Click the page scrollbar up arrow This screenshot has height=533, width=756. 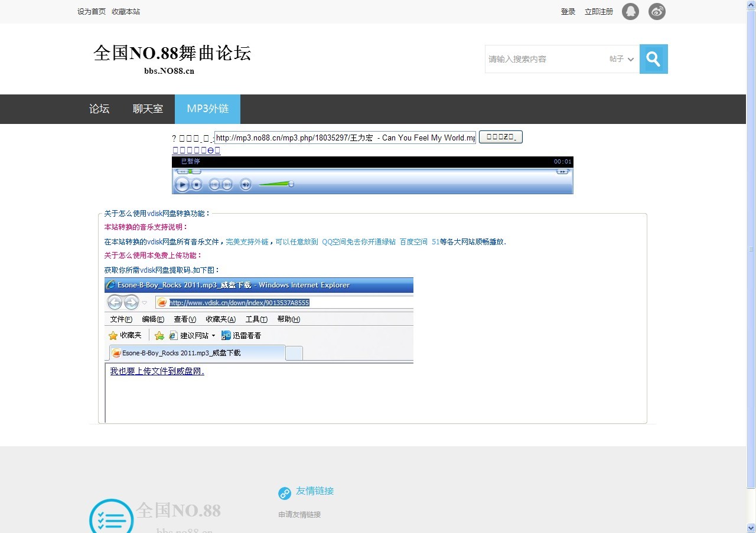pyautogui.click(x=751, y=5)
